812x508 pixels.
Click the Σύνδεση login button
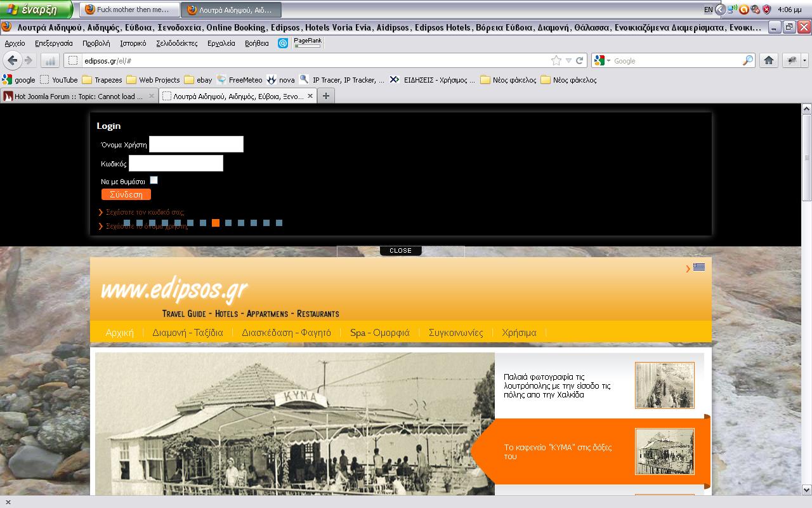126,194
